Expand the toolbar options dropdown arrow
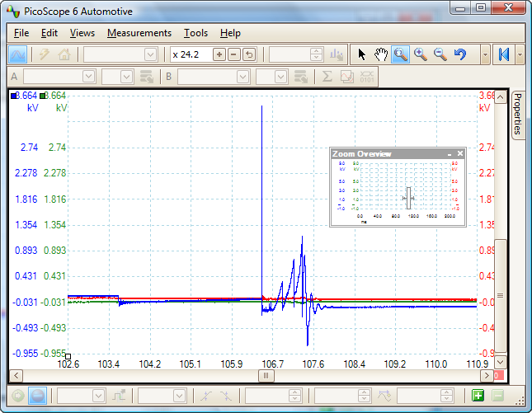Image resolution: width=532 pixels, height=413 pixels. tap(485, 54)
